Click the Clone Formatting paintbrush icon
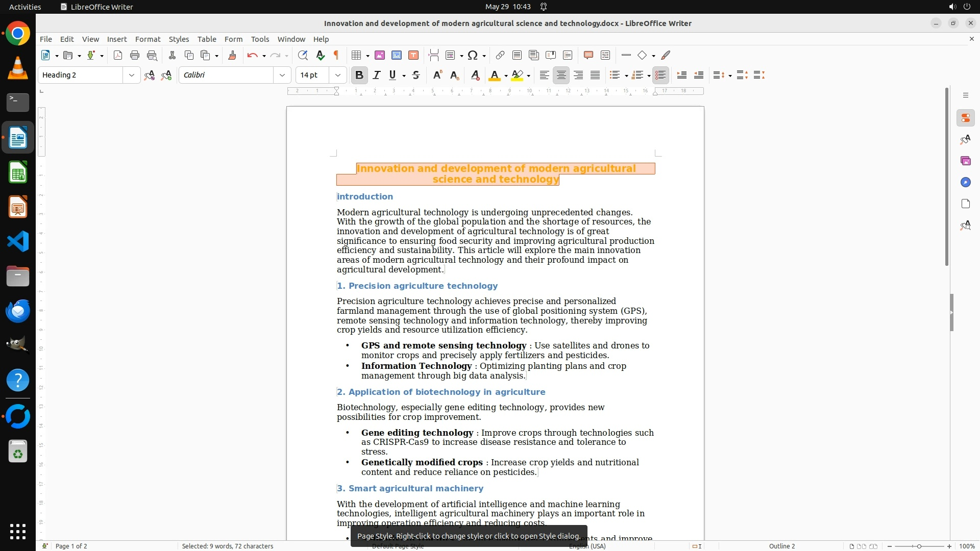Viewport: 980px width, 551px height. [232, 55]
